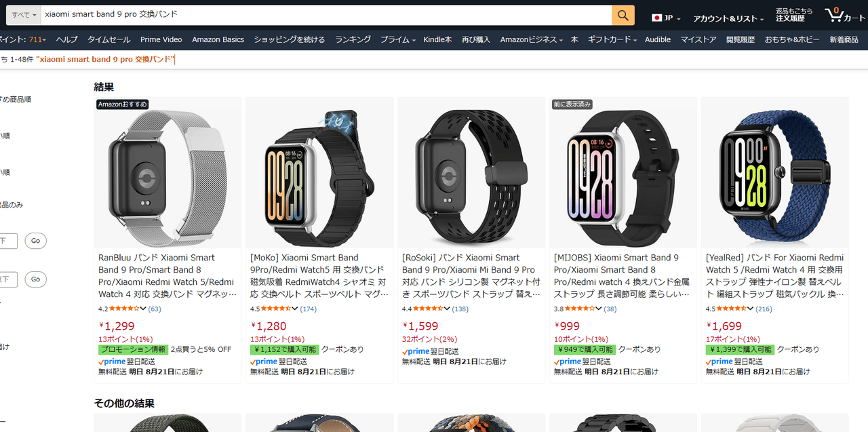Open the blue braided YealRed strap thumbnail
This screenshot has height=432, width=868.
click(774, 173)
